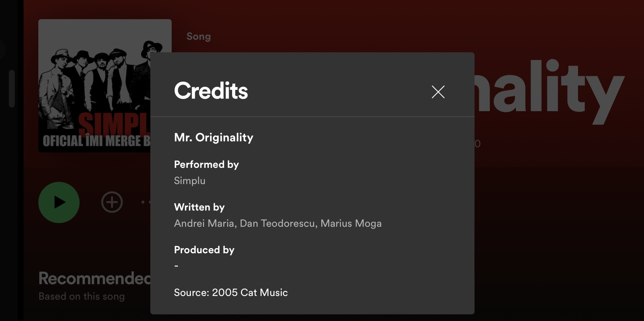This screenshot has width=644, height=321.
Task: Click the Performed by label
Action: (206, 165)
